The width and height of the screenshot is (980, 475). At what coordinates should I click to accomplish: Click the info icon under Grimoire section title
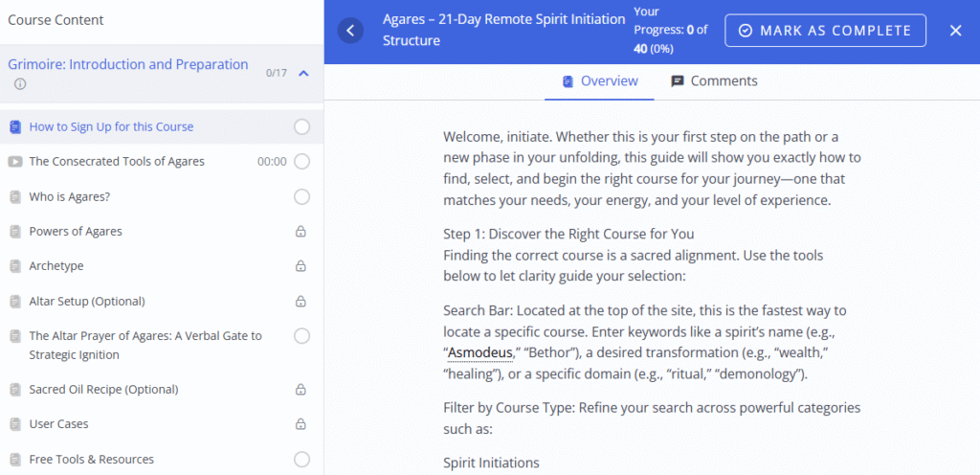[x=21, y=84]
